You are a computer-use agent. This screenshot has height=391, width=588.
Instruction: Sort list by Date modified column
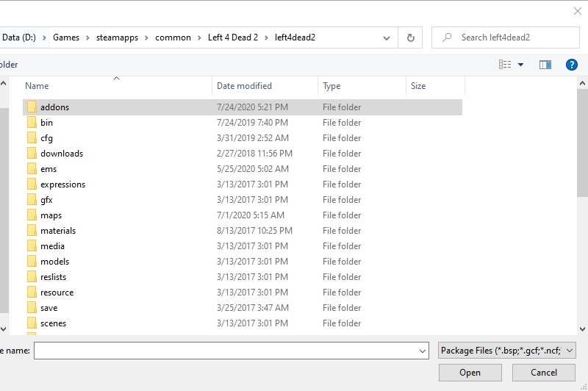(245, 86)
